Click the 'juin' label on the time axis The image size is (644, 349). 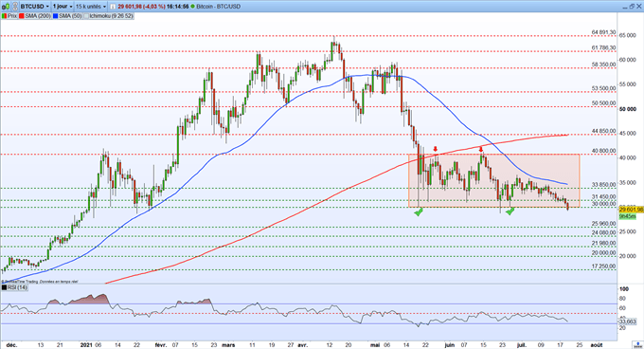point(450,345)
